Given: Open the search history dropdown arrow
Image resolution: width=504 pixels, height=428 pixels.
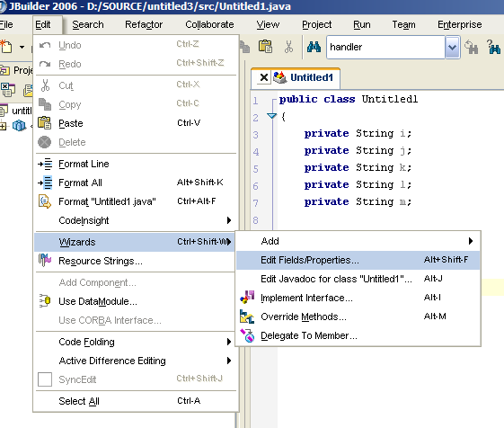Looking at the screenshot, I should [x=452, y=48].
